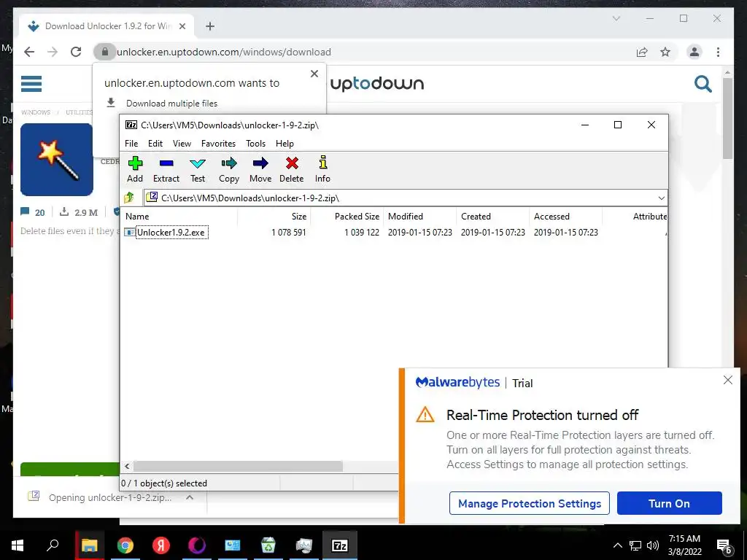Viewport: 747px width, 560px height.
Task: Click the Chrome address bar URL
Action: pos(224,52)
